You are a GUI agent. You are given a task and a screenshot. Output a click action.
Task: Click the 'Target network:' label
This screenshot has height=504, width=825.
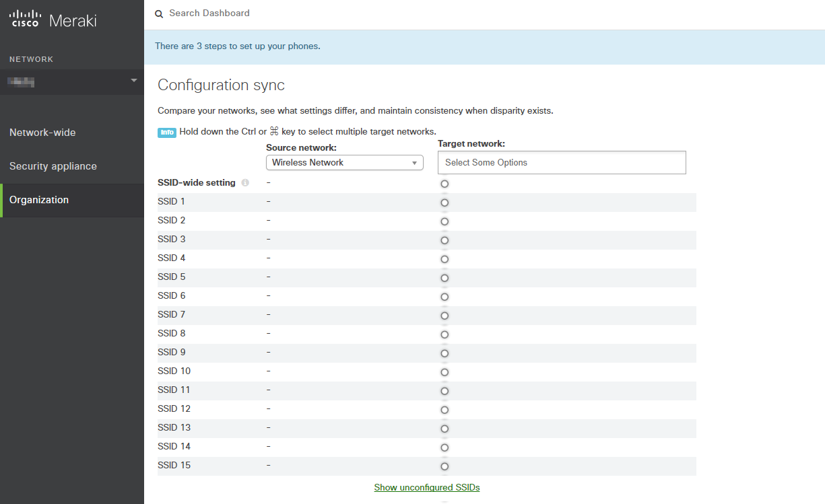471,144
